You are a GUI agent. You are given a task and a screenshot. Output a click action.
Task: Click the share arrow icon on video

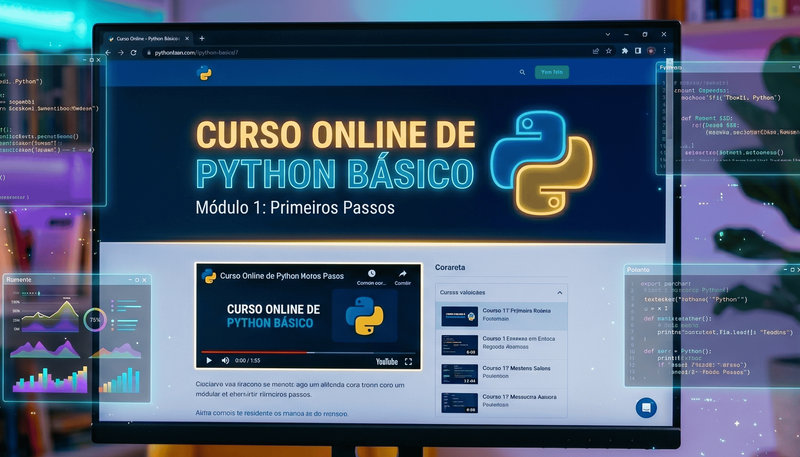pos(403,274)
